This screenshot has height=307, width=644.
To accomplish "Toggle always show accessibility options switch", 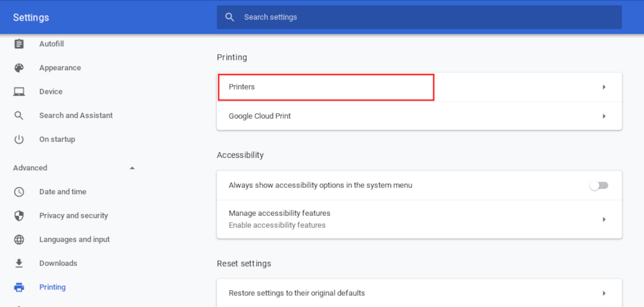I will (x=599, y=186).
